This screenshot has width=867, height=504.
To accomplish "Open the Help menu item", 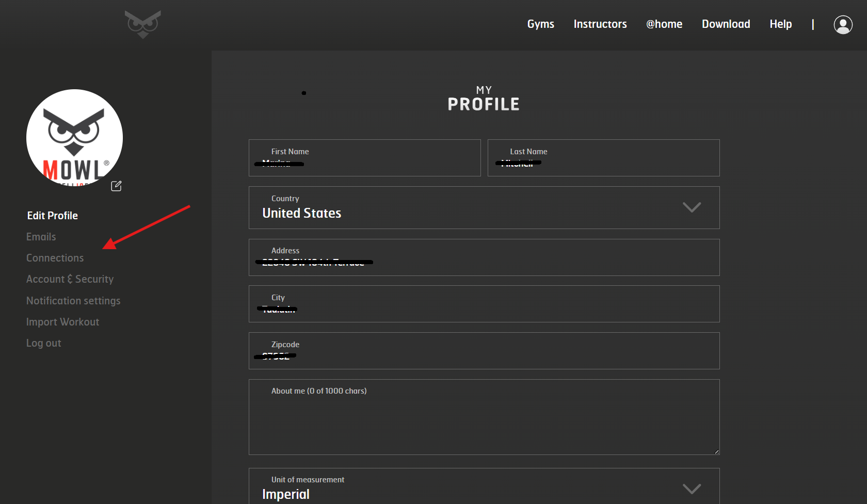I will click(780, 24).
